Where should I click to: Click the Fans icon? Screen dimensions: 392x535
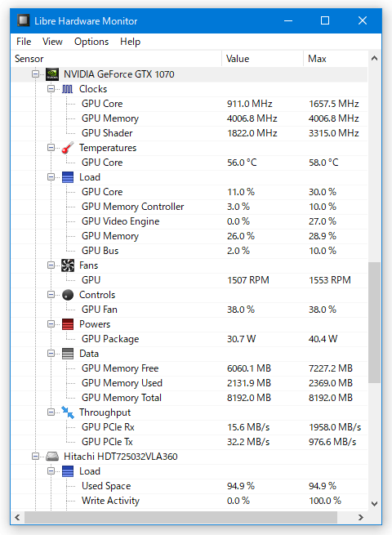click(68, 265)
